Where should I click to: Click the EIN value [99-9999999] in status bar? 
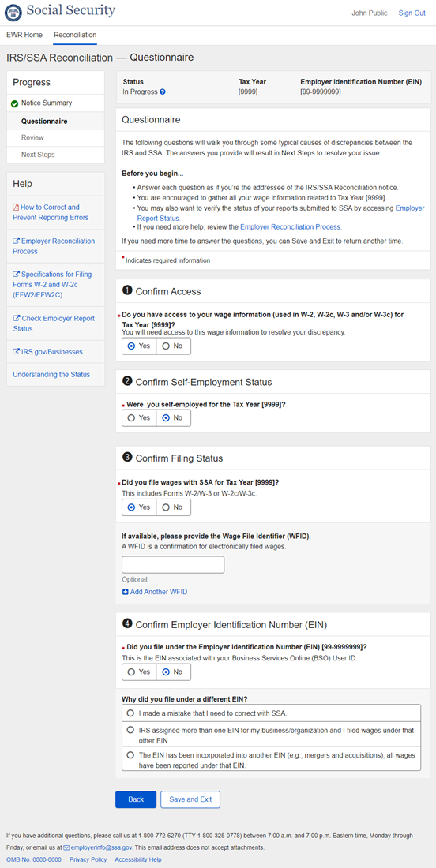click(x=321, y=92)
